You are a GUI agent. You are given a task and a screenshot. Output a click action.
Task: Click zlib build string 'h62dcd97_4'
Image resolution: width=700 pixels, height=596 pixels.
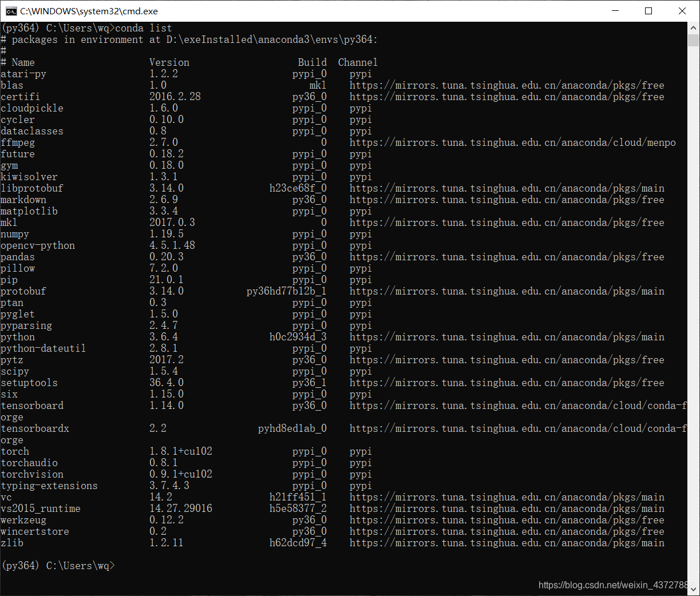298,543
